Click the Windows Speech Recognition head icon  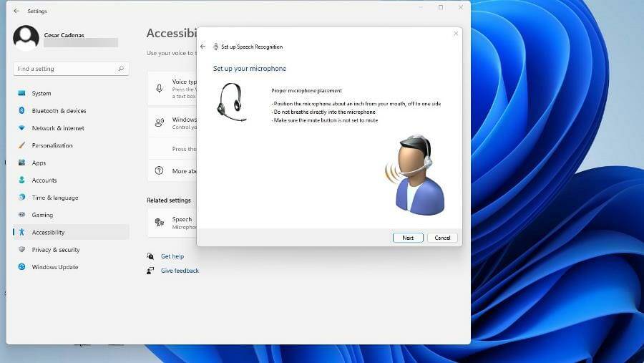click(x=160, y=122)
